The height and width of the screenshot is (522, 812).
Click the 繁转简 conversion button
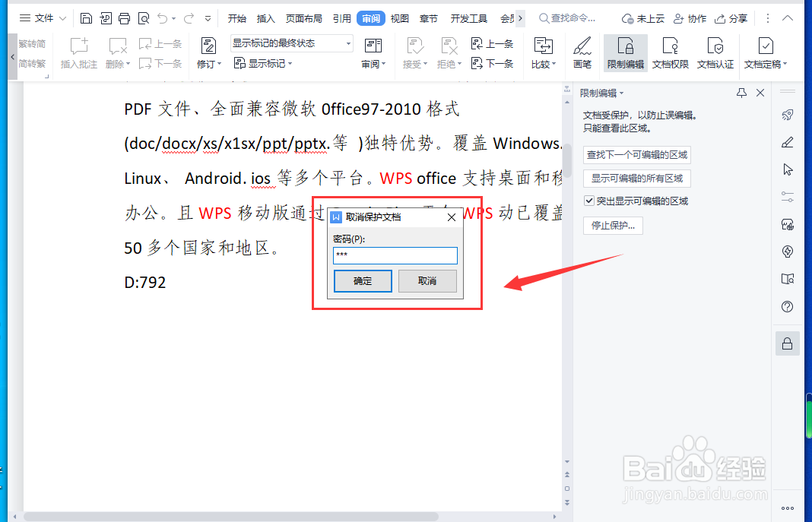[x=32, y=44]
